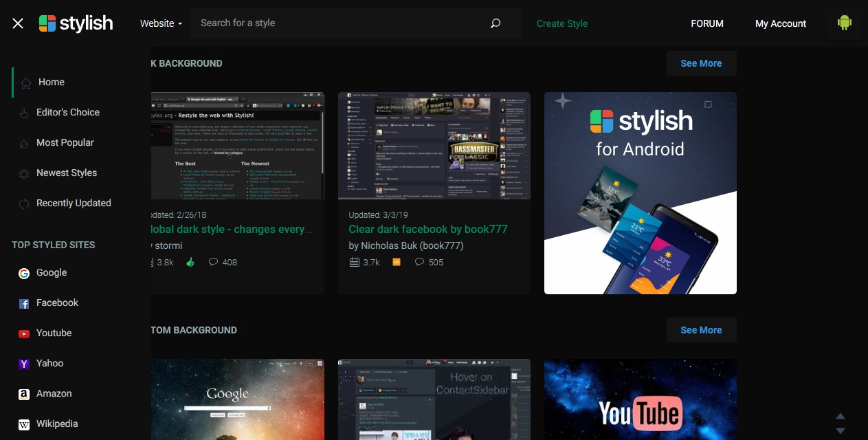Click the green thumbs-up rating icon
The height and width of the screenshot is (440, 868).
click(x=190, y=262)
